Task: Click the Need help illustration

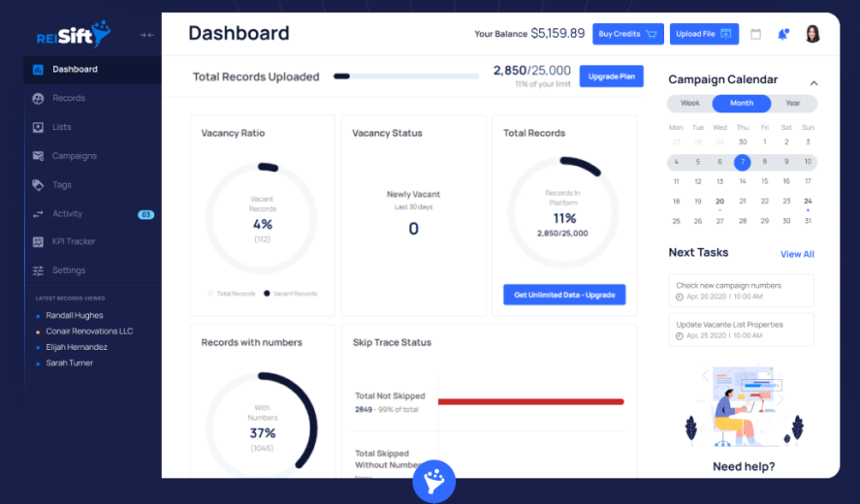Action: coord(744,406)
